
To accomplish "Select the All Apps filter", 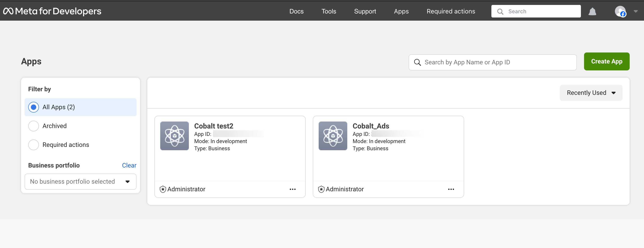I will 33,107.
